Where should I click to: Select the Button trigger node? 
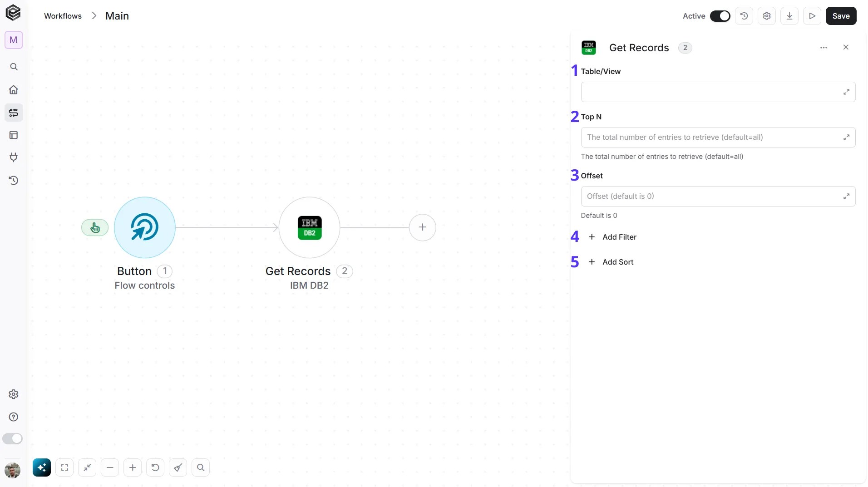click(144, 227)
